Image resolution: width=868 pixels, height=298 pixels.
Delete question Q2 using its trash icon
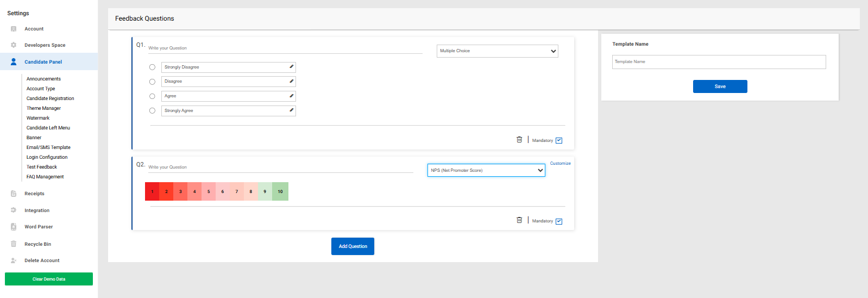click(x=519, y=220)
